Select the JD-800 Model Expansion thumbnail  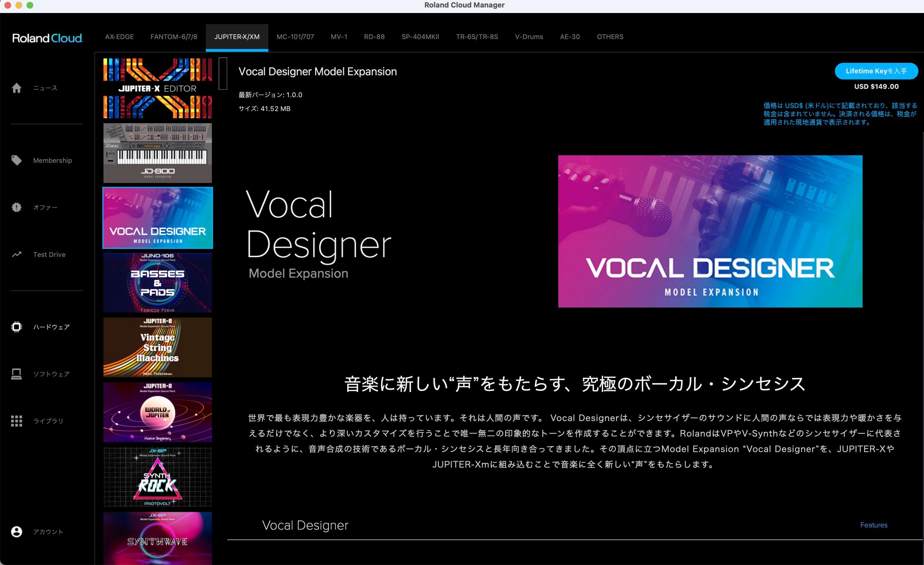157,153
